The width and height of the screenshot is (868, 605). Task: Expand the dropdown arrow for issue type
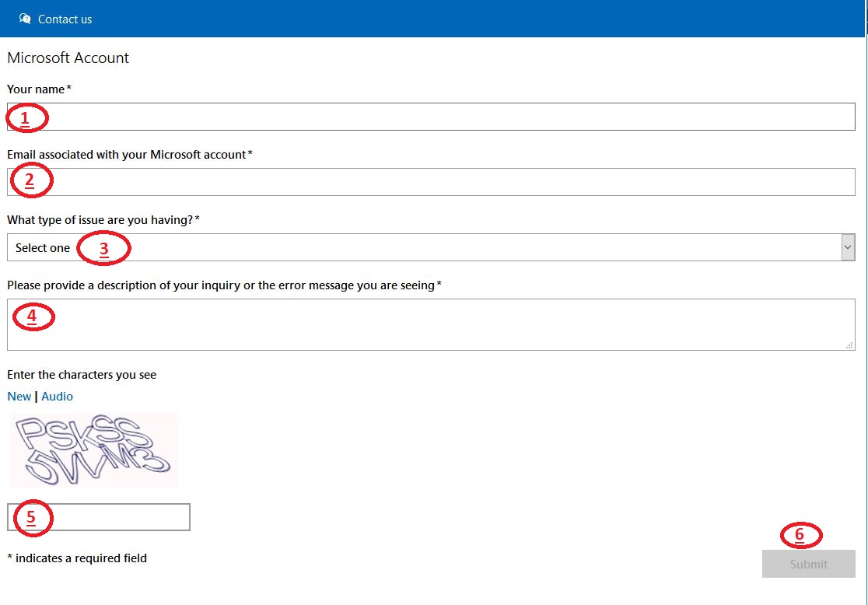848,247
